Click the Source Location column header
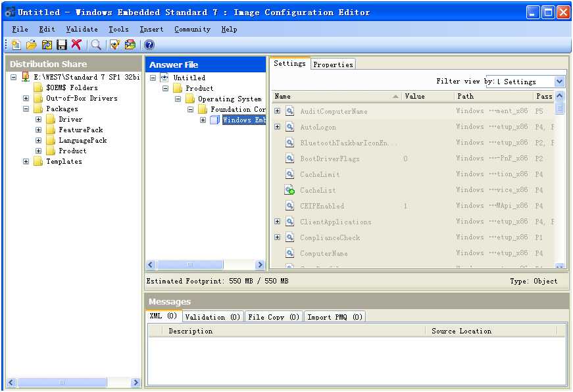573x392 pixels. [491, 331]
